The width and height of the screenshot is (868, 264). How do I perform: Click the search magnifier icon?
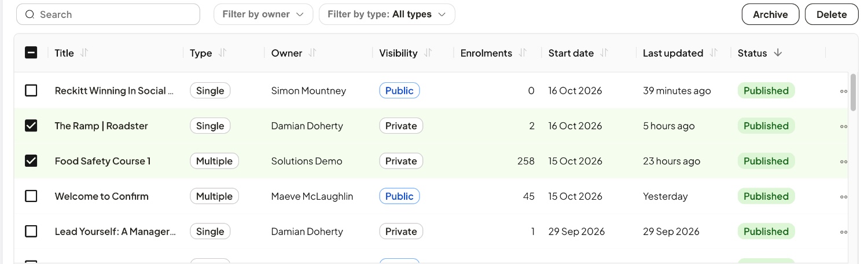click(30, 14)
